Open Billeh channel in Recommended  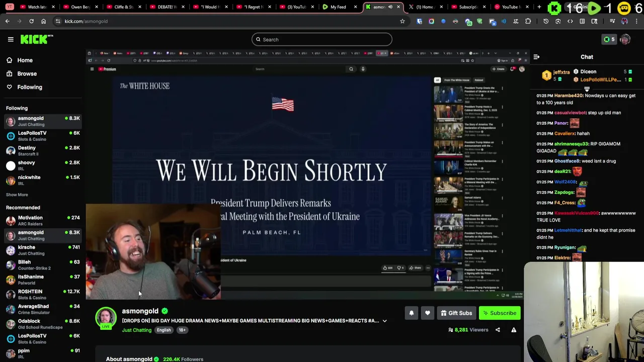point(42,265)
